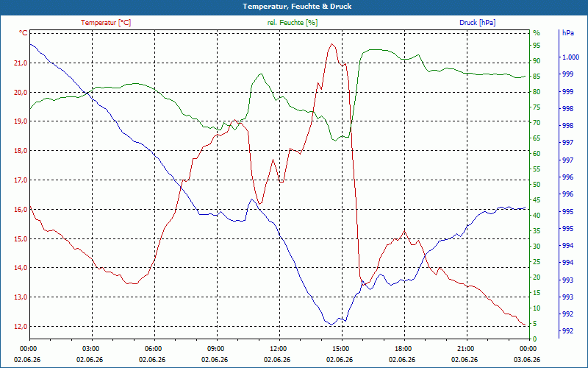Click the '13,0' temperature axis value
588x368 pixels.
pos(21,297)
